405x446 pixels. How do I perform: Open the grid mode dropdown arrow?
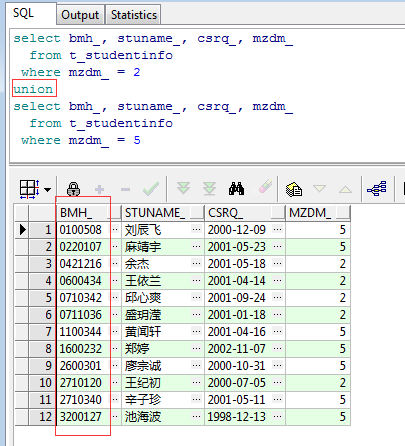[x=48, y=190]
